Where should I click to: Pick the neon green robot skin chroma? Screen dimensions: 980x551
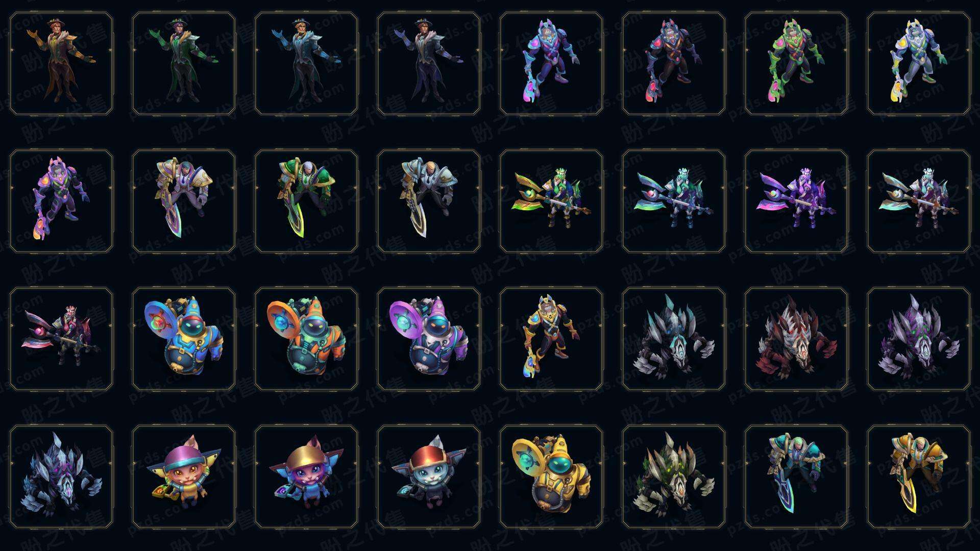click(796, 64)
